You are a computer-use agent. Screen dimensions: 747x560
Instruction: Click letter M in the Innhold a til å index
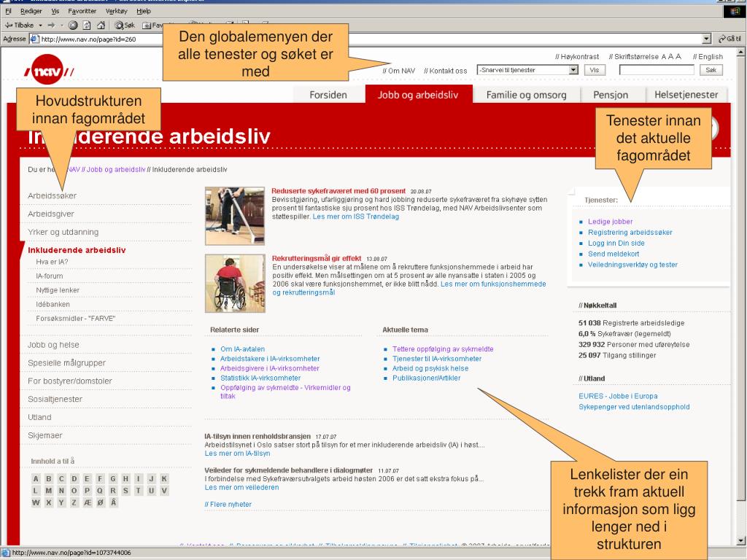pos(49,491)
